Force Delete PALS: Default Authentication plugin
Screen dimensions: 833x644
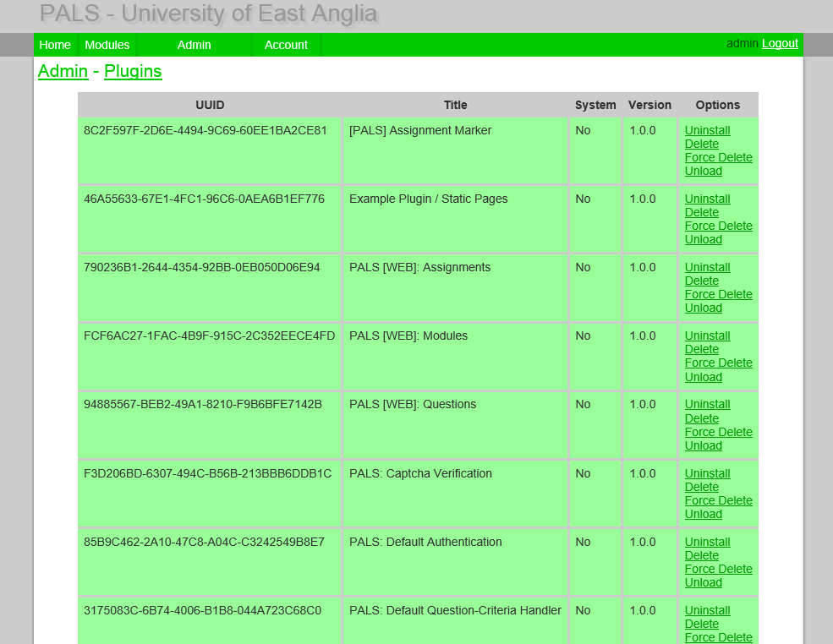(x=718, y=569)
